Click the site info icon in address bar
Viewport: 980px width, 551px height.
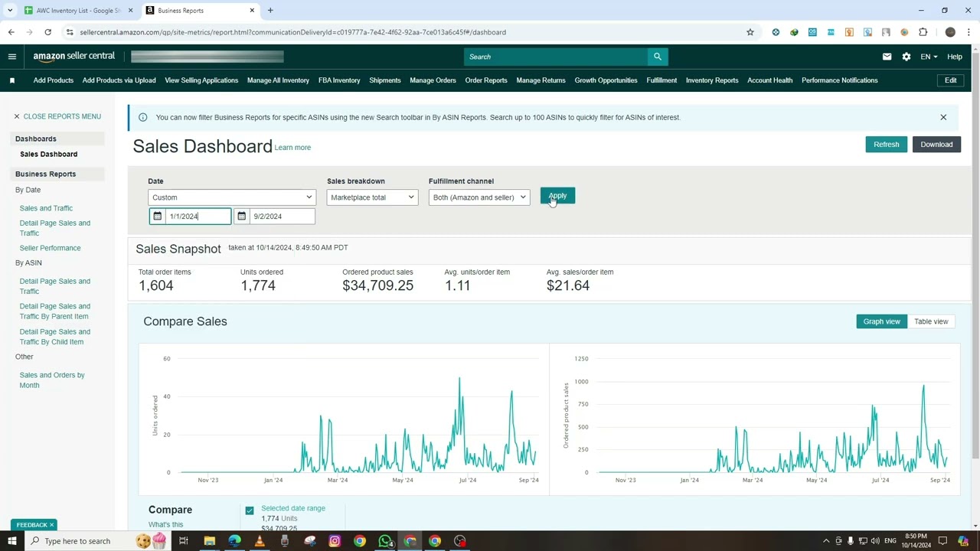click(x=70, y=32)
